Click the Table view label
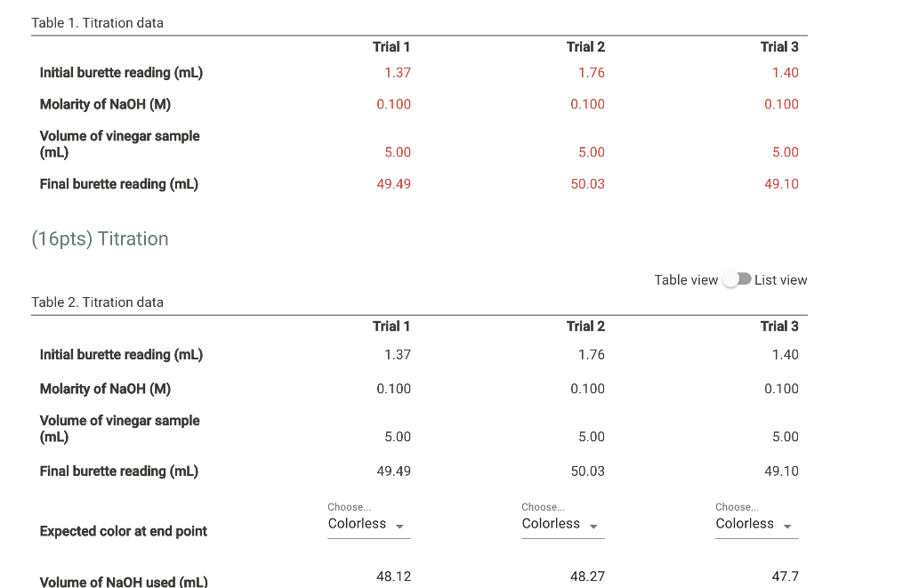 [686, 279]
